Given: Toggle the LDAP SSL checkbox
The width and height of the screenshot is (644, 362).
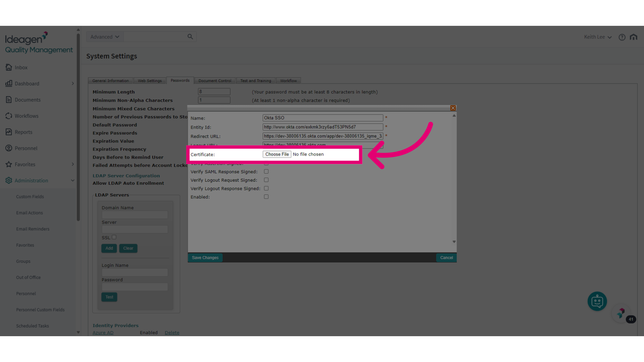Looking at the screenshot, I should coord(114,237).
